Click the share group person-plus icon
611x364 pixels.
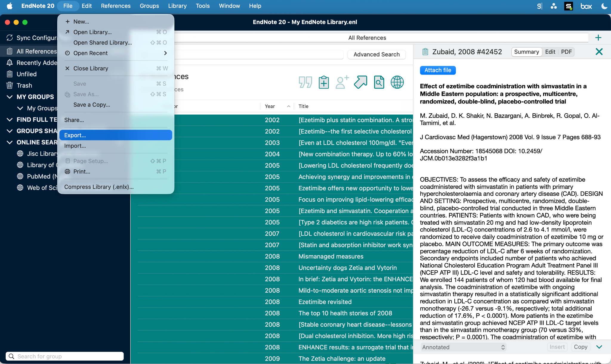pyautogui.click(x=342, y=82)
